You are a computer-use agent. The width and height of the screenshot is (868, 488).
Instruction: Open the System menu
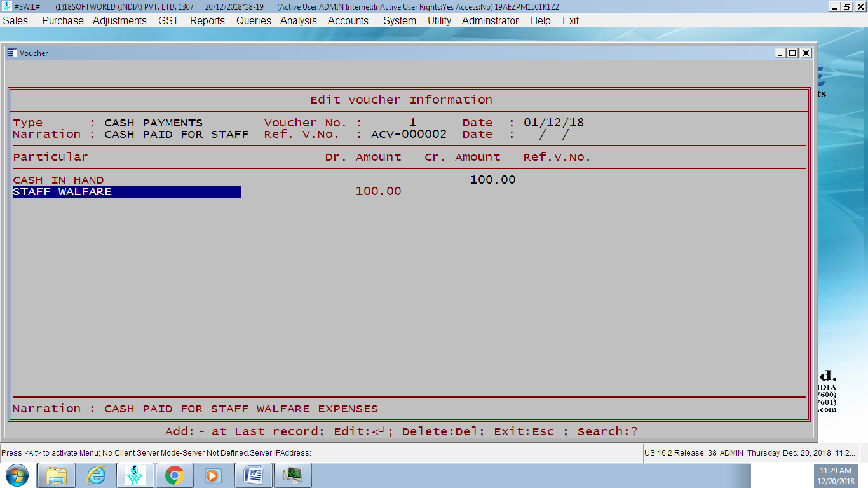(400, 20)
